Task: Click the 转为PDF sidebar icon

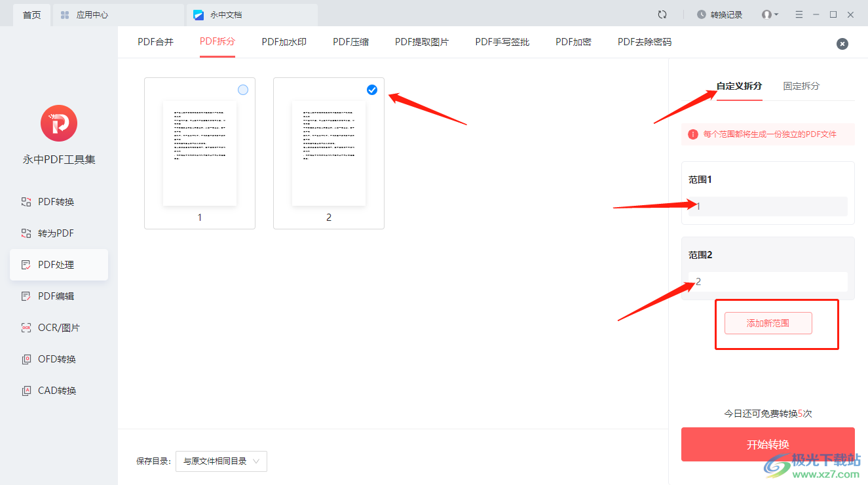Action: (26, 233)
